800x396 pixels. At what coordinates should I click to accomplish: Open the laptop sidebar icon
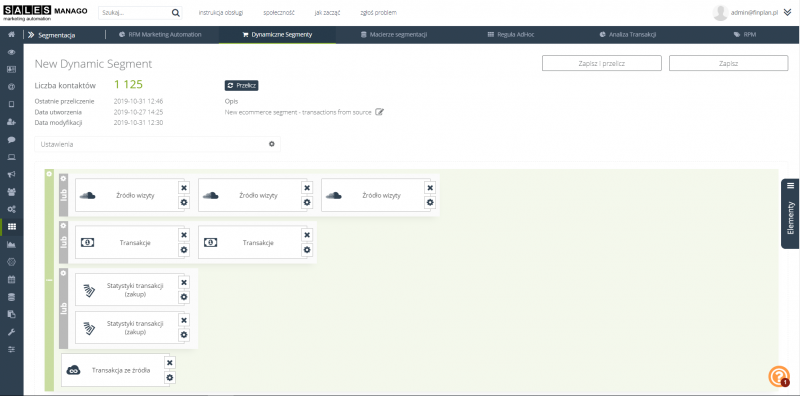(11, 157)
